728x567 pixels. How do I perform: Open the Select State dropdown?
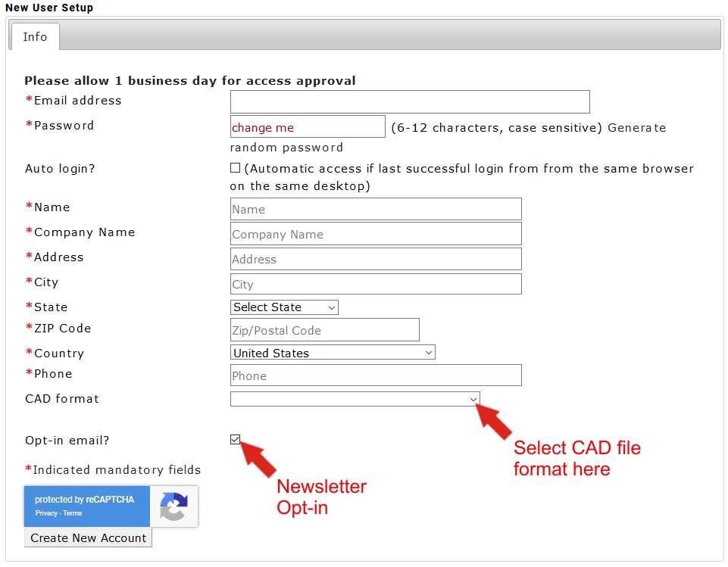click(x=284, y=307)
